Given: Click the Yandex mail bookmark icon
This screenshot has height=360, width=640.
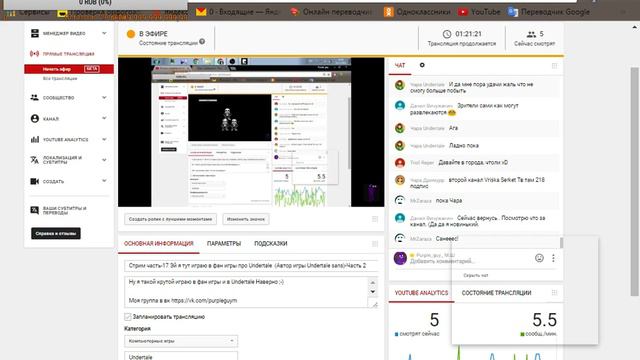Looking at the screenshot, I should (201, 12).
